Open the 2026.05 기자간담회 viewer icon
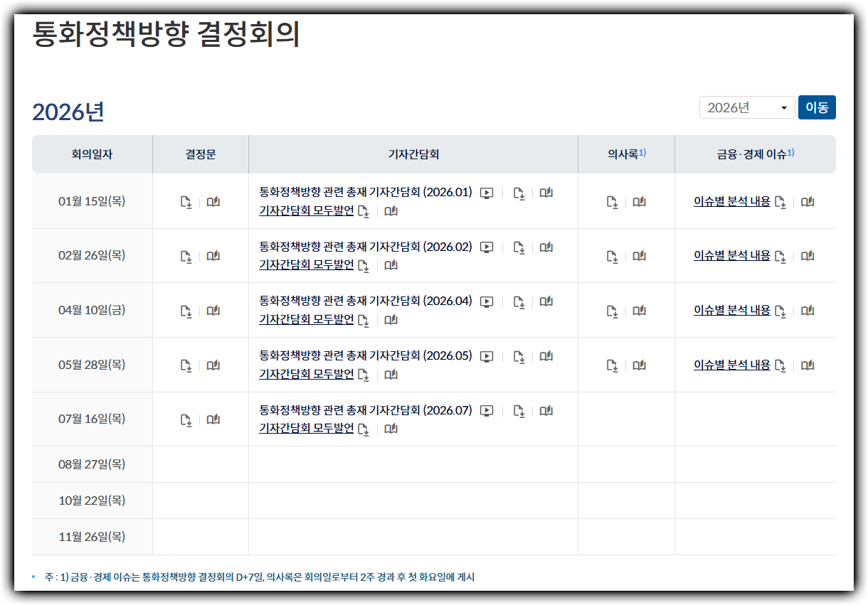868x605 pixels. pos(546,356)
